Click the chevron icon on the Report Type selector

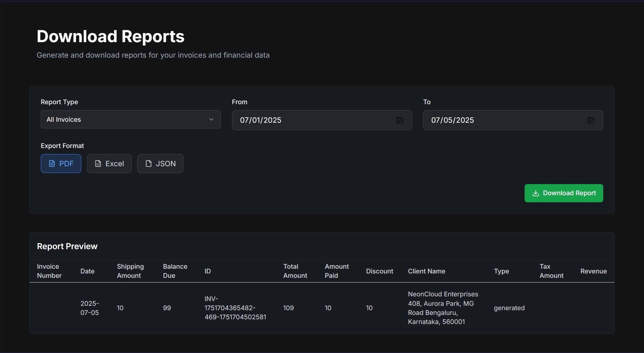click(211, 119)
